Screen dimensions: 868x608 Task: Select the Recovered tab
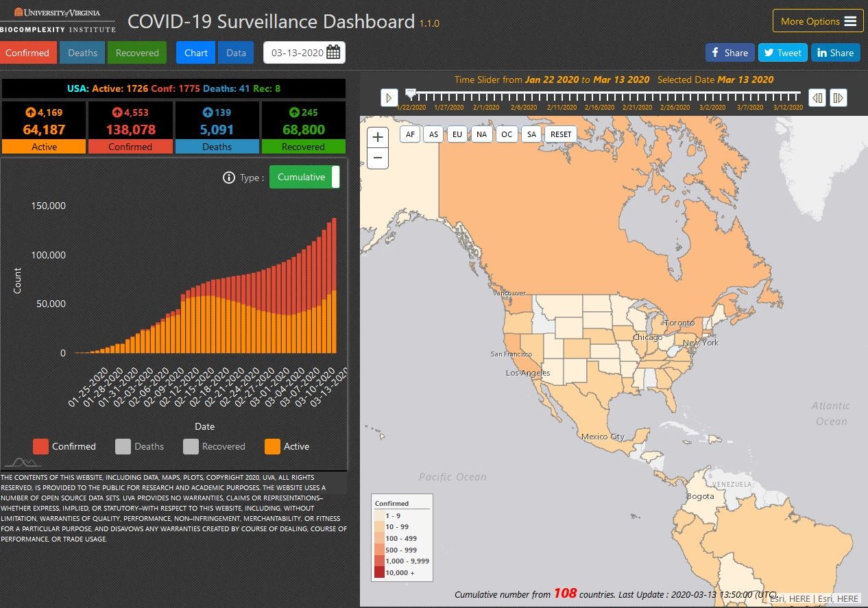(137, 52)
